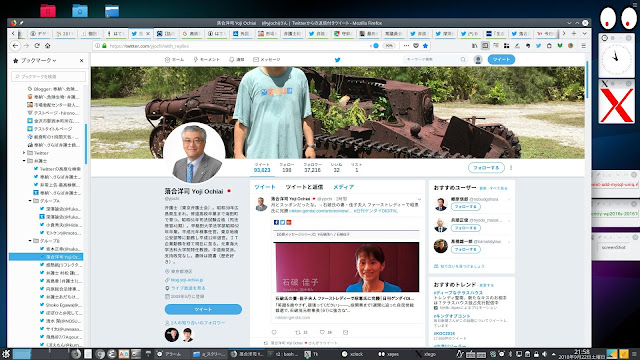Retweet icon under the tweet
Image resolution: width=640 pixels, height=360 pixels.
(298, 332)
